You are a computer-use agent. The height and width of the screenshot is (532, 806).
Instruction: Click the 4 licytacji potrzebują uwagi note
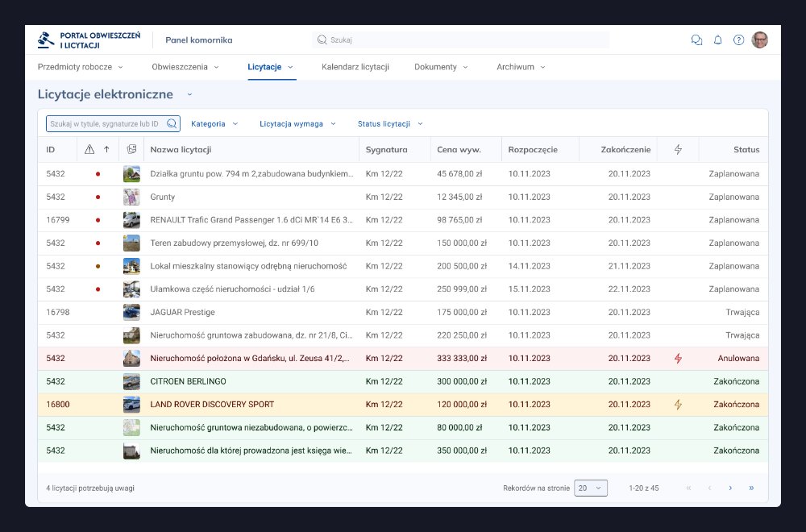[90, 488]
